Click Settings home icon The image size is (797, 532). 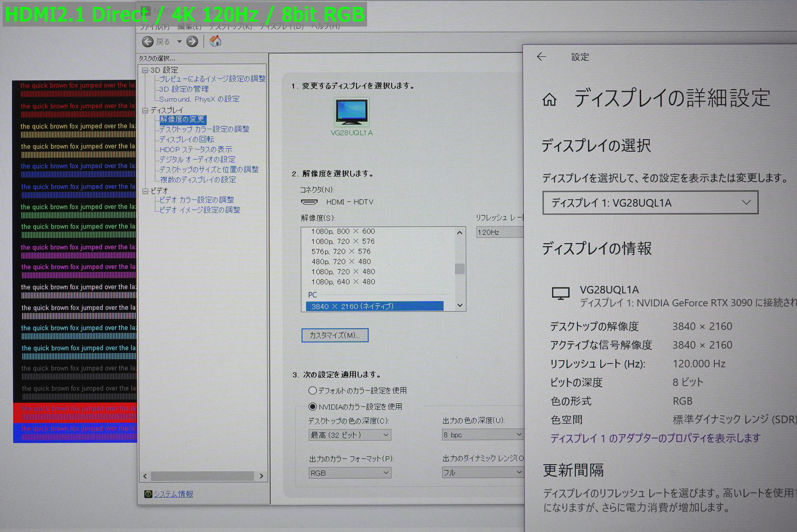(x=549, y=100)
